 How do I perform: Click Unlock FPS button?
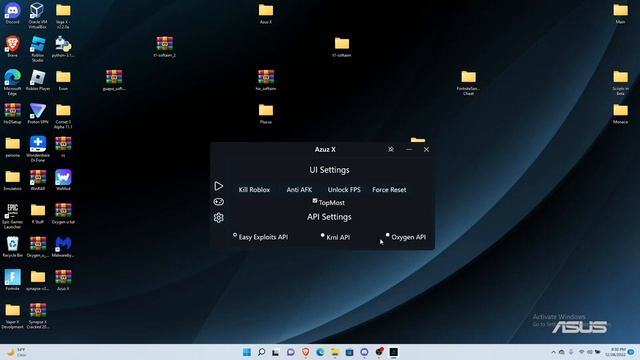[344, 190]
